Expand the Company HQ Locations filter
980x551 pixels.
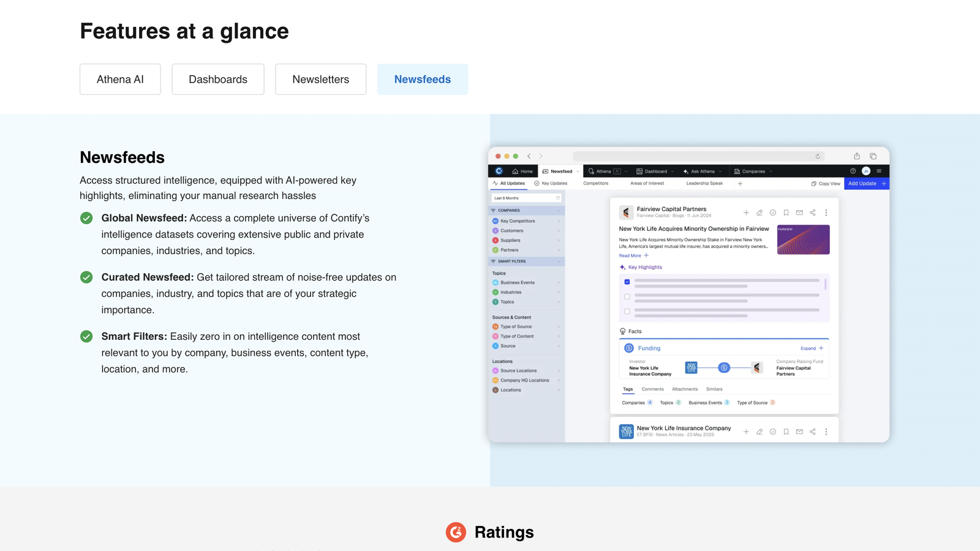point(526,380)
